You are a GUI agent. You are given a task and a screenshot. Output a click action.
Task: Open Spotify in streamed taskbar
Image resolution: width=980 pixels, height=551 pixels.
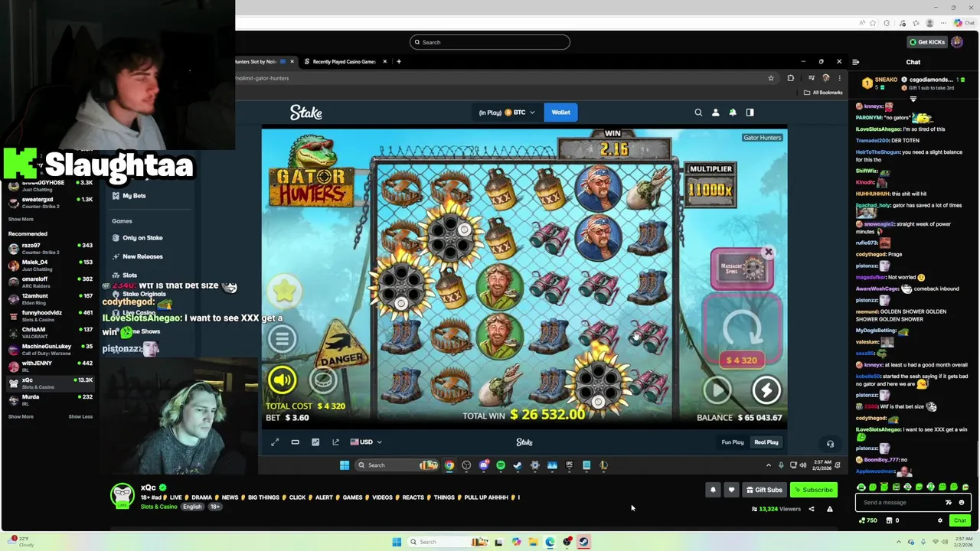click(501, 465)
